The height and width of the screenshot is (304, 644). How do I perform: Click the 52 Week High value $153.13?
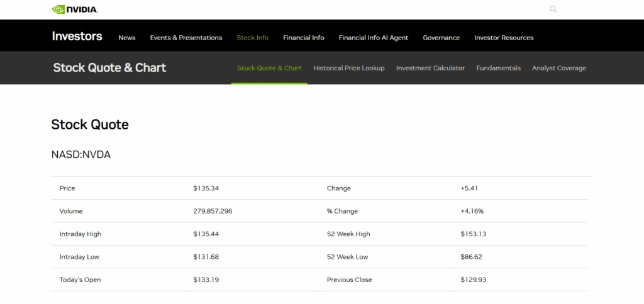(474, 234)
